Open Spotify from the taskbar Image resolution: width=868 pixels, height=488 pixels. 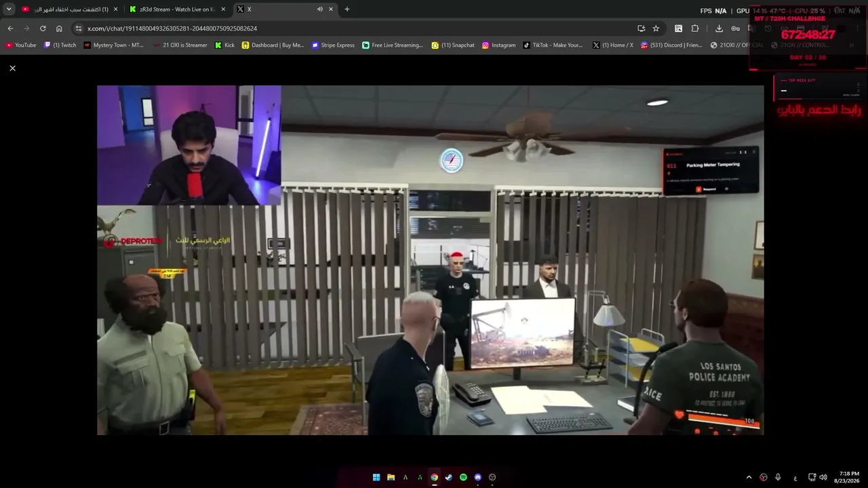point(464,477)
